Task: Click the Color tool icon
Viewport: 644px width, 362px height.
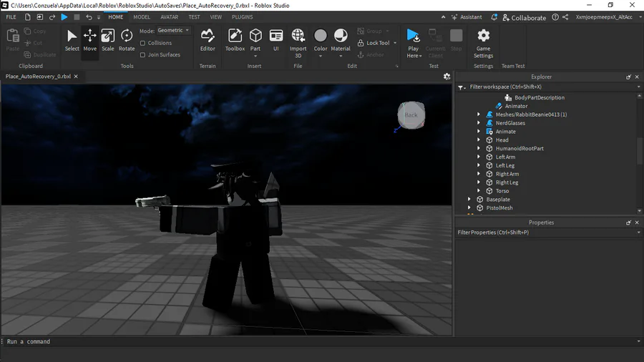Action: pyautogui.click(x=321, y=36)
